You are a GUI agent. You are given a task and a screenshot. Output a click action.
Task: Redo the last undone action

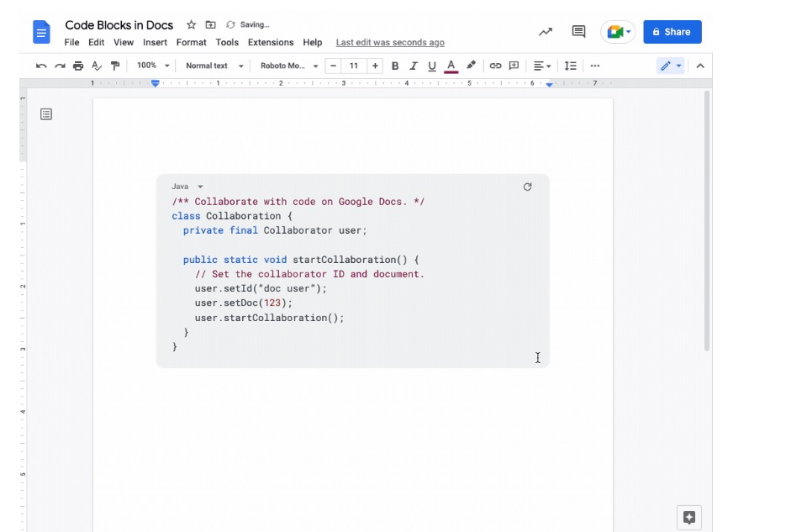tap(60, 66)
